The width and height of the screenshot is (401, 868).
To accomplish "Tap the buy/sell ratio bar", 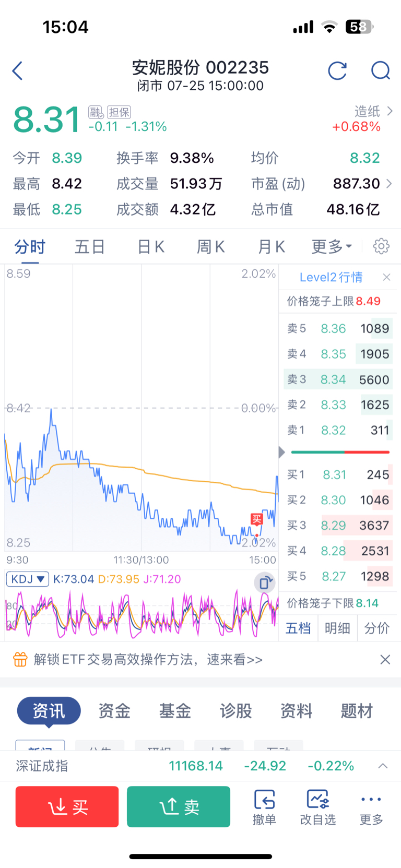I will point(340,452).
